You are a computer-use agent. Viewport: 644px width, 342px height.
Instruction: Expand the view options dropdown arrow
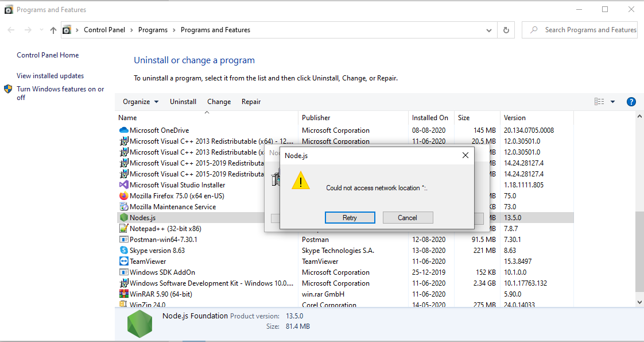coord(613,102)
